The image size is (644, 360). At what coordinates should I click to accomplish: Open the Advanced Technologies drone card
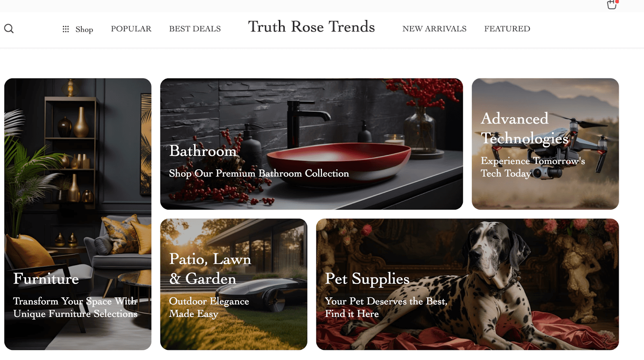pyautogui.click(x=545, y=144)
